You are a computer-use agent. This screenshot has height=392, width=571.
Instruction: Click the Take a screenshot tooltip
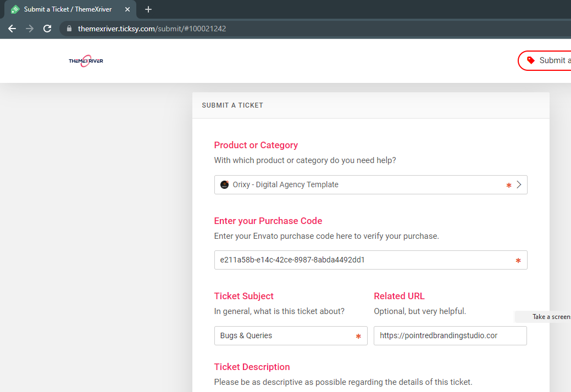(x=542, y=317)
